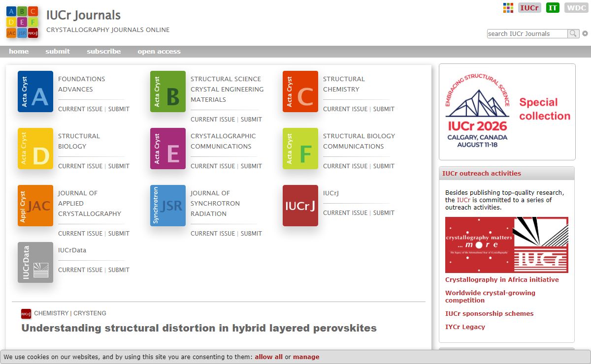Viewport: 591px width, 364px height.
Task: Open Structural Science Crystal Engineering current issue
Action: [213, 120]
